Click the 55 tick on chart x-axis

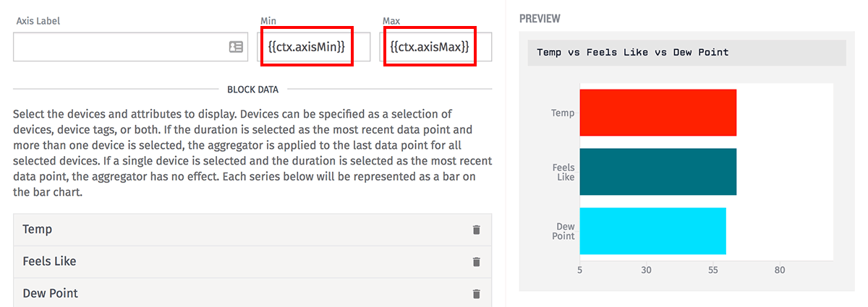pos(713,271)
